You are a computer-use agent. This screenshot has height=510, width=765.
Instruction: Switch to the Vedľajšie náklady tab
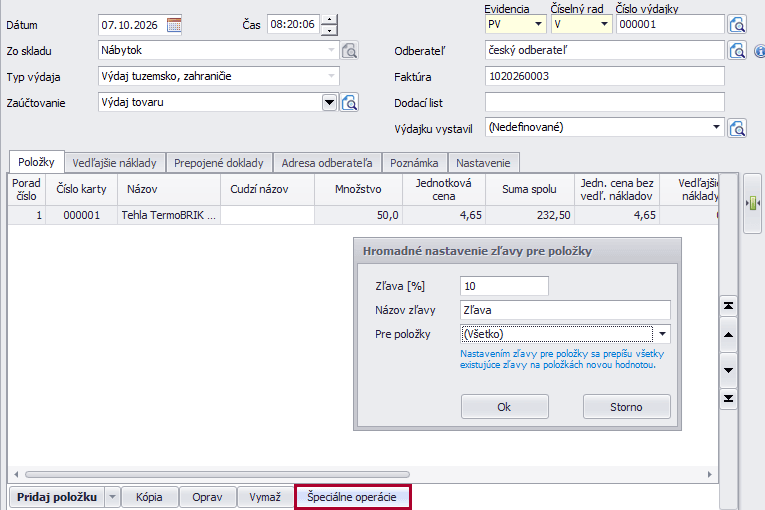(x=115, y=163)
